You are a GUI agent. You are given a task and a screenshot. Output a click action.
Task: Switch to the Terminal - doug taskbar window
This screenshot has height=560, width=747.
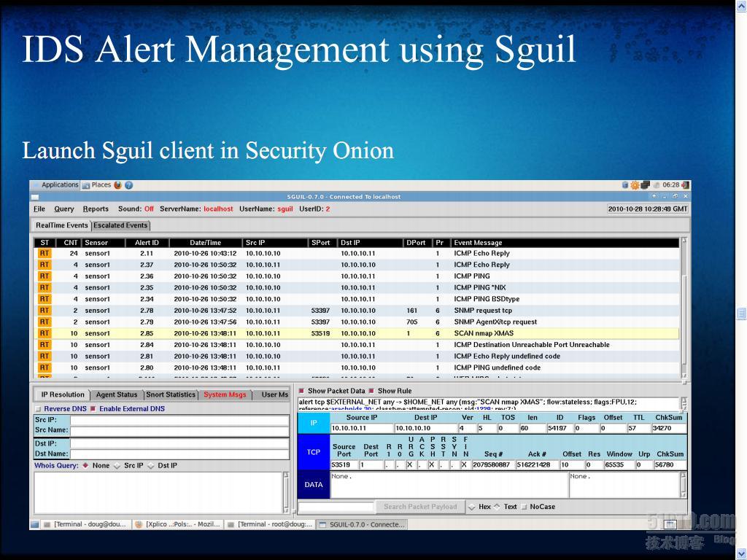click(x=85, y=524)
